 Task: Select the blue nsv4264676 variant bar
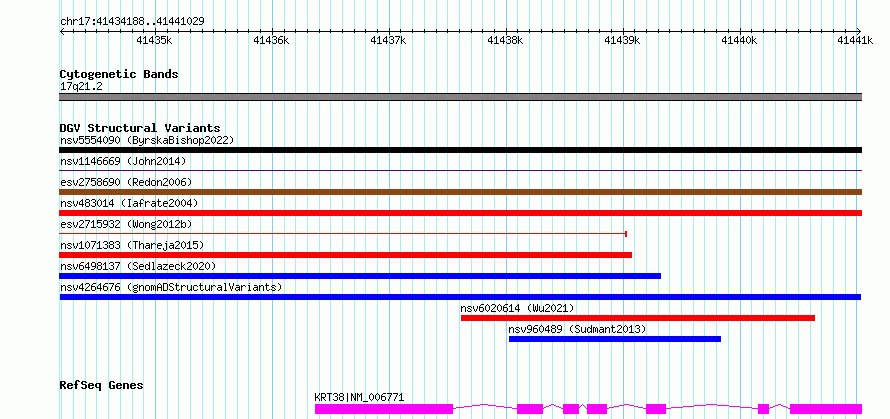pyautogui.click(x=460, y=297)
